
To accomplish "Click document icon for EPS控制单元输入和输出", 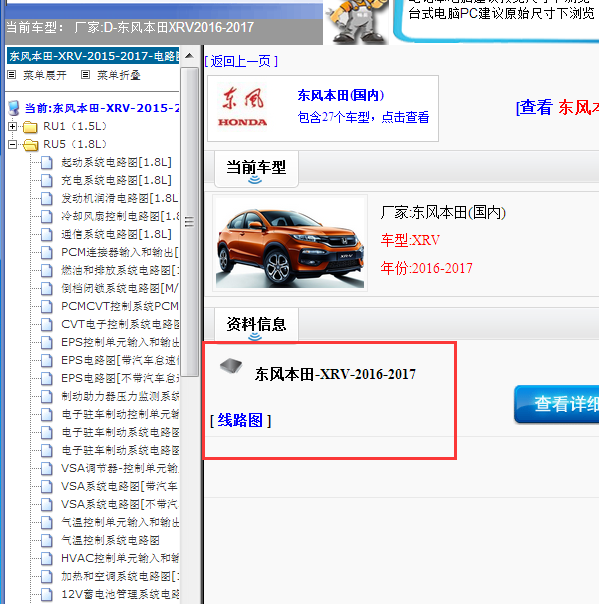I will [47, 342].
